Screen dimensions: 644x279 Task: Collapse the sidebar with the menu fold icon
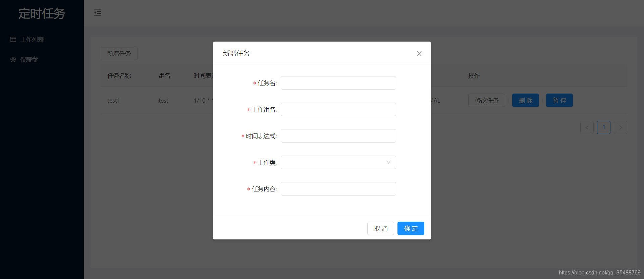point(98,13)
